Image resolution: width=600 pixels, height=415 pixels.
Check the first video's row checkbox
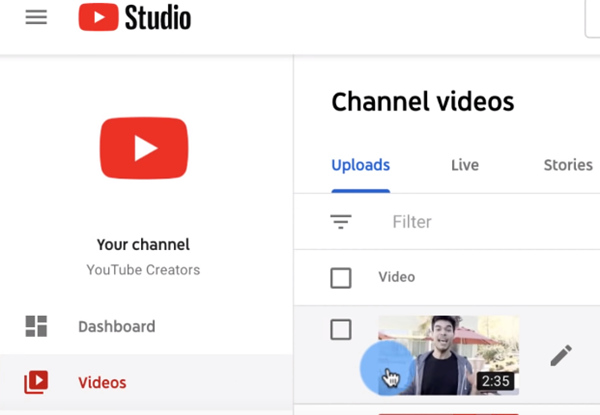[341, 330]
